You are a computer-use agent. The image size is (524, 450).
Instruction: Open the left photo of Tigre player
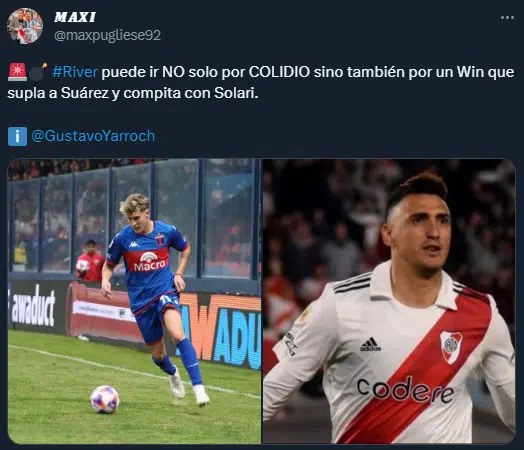click(134, 301)
